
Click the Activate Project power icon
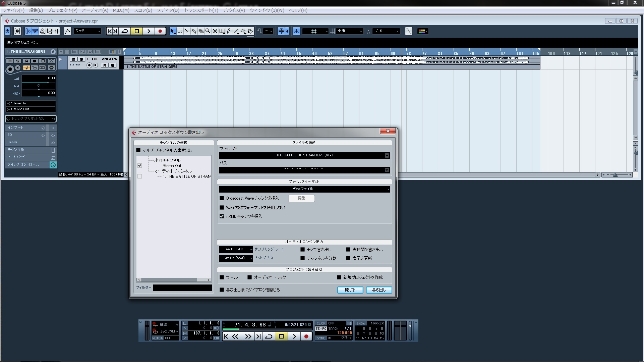pyautogui.click(x=7, y=31)
